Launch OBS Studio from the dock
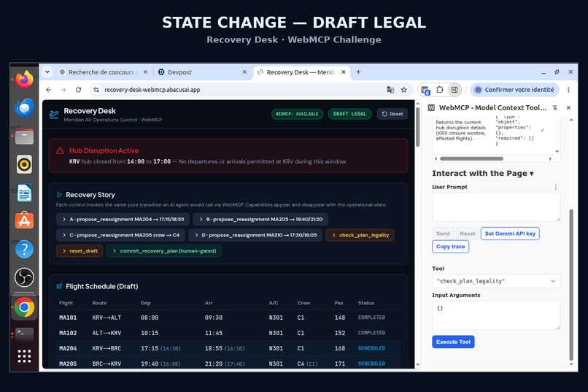 (24, 277)
